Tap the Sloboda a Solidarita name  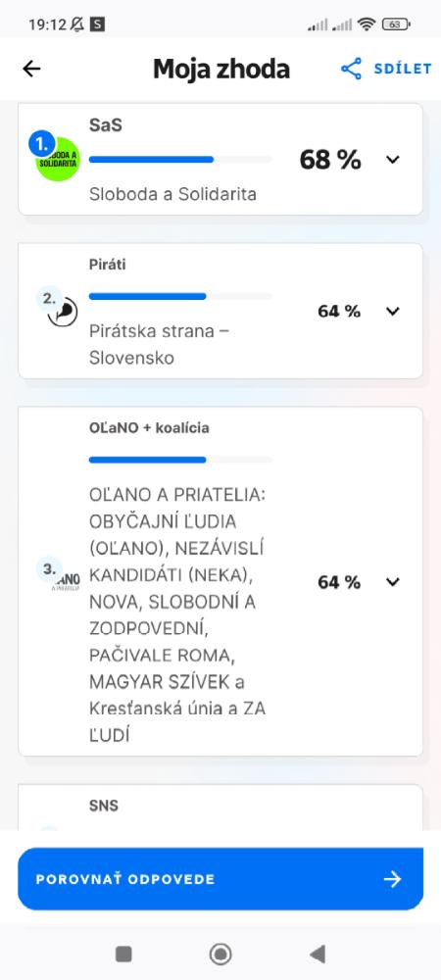pos(173,194)
